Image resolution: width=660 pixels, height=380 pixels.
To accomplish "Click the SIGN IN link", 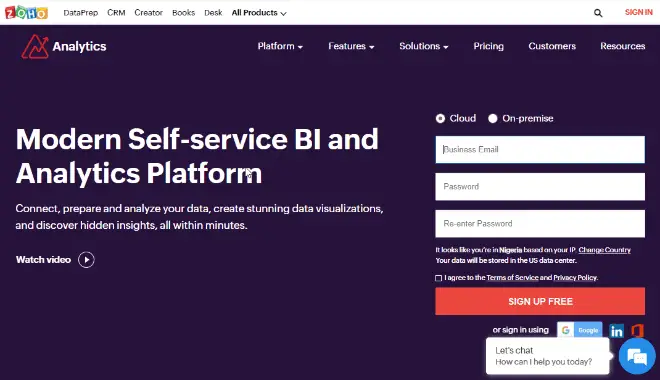I will point(639,12).
